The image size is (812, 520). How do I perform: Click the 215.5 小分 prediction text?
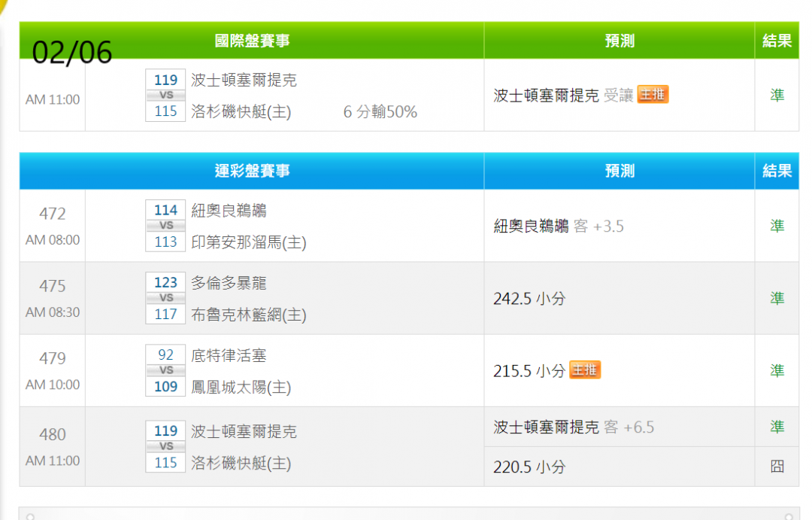pyautogui.click(x=529, y=371)
